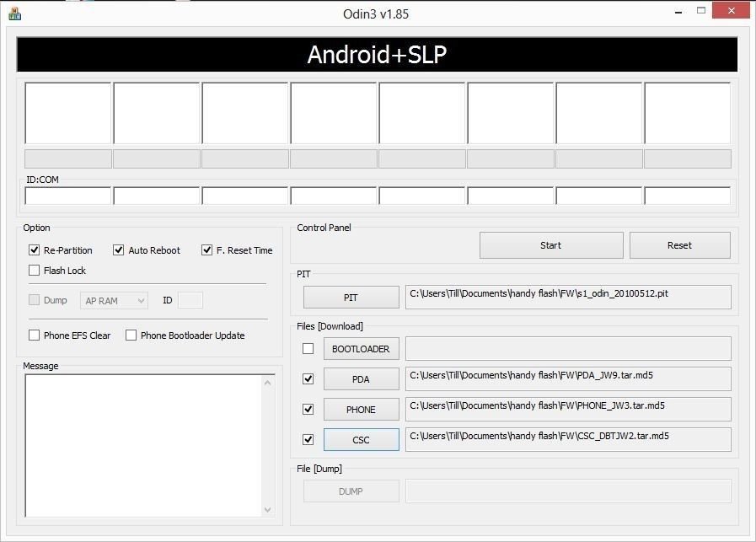The width and height of the screenshot is (756, 542).
Task: Tick the BOOTLOADER file checkbox
Action: pyautogui.click(x=308, y=349)
